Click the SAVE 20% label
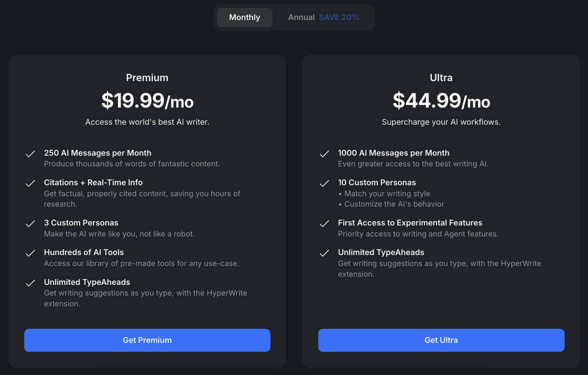 339,17
